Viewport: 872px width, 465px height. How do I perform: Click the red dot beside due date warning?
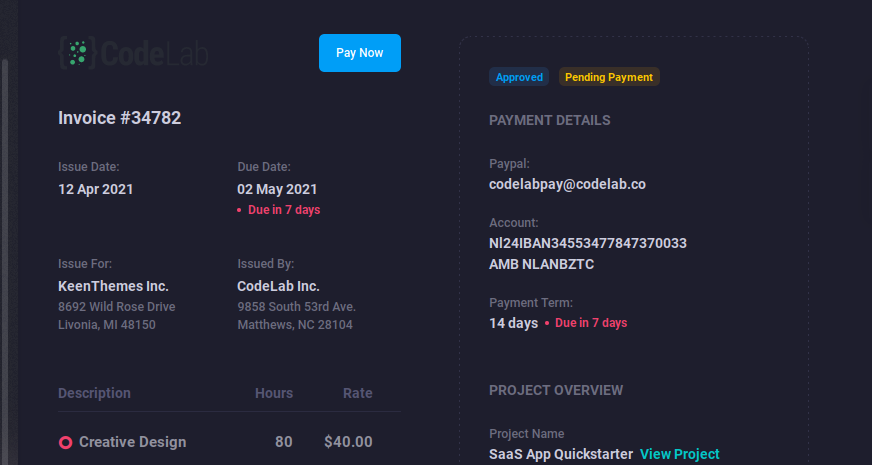pos(239,211)
